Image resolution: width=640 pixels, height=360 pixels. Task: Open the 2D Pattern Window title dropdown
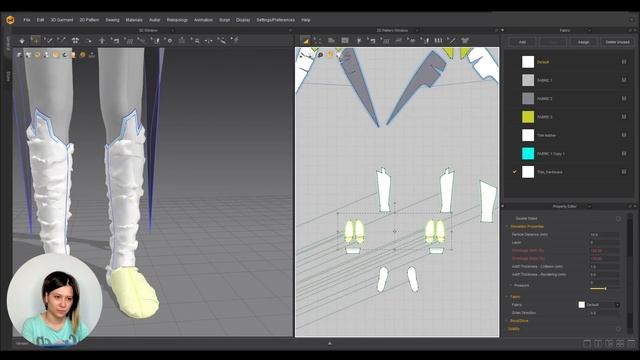417,31
